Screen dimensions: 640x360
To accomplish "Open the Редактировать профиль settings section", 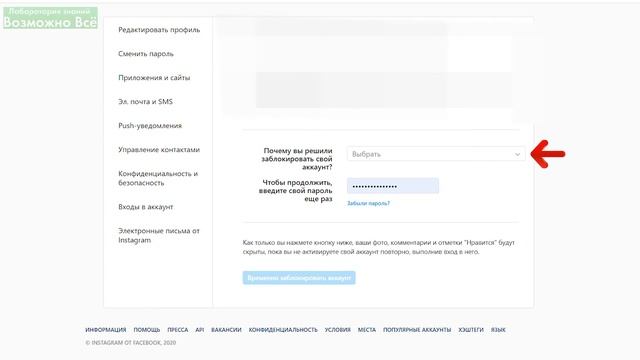I will point(159,30).
